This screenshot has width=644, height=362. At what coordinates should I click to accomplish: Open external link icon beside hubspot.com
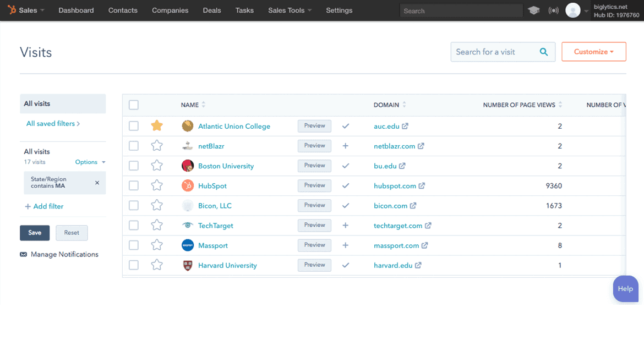422,185
